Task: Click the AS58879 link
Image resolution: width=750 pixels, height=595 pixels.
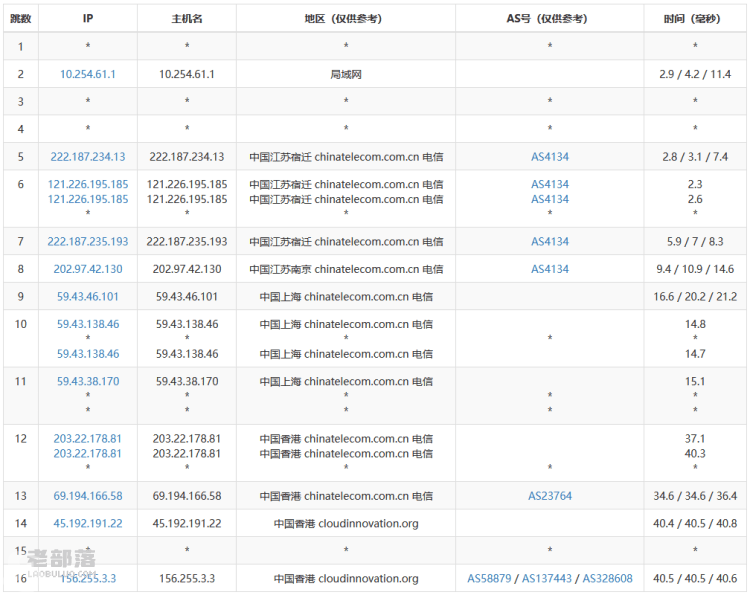Action: (489, 578)
